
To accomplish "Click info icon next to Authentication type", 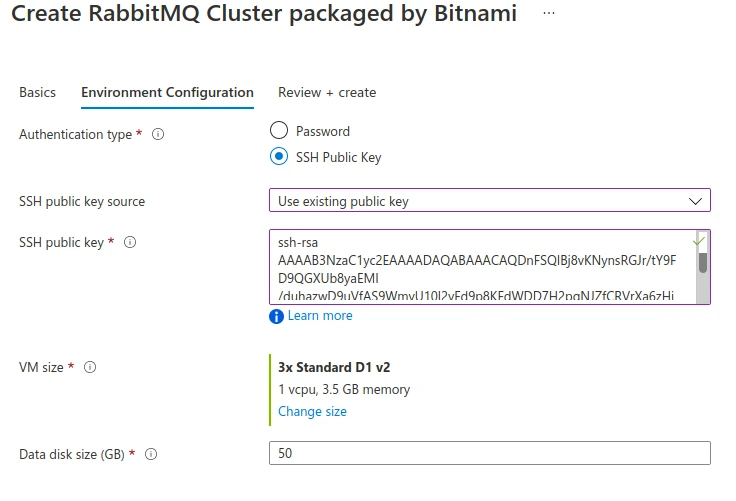I will tap(158, 134).
